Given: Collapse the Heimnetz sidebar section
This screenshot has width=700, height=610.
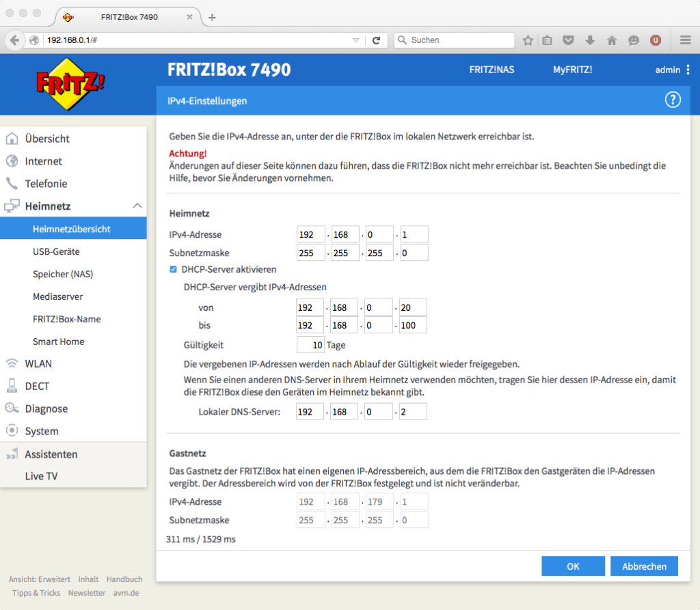Looking at the screenshot, I should 137,205.
